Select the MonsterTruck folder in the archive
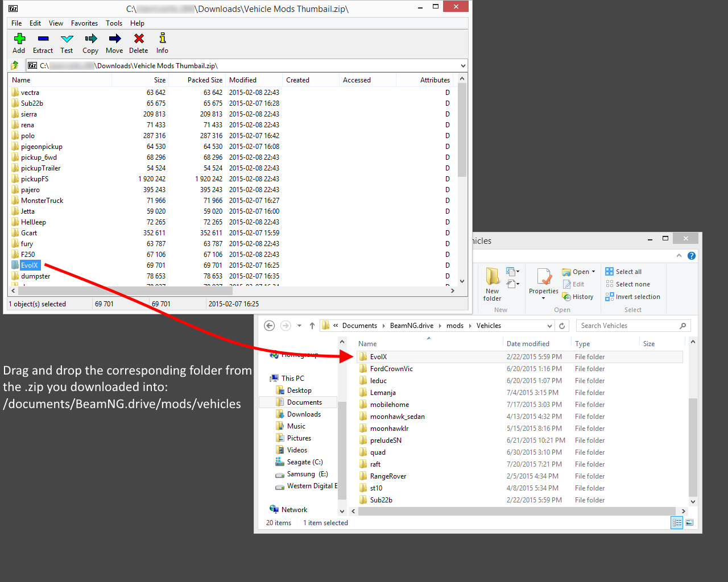 coord(42,201)
